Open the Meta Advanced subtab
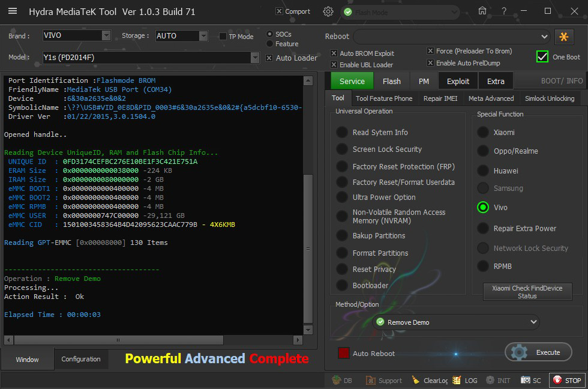This screenshot has height=389, width=588. click(x=491, y=98)
